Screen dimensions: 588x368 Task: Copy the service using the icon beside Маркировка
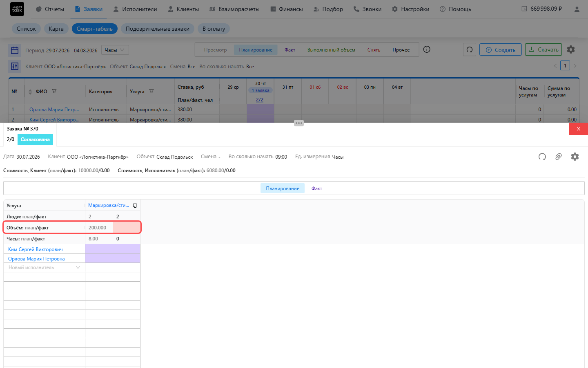tap(135, 205)
